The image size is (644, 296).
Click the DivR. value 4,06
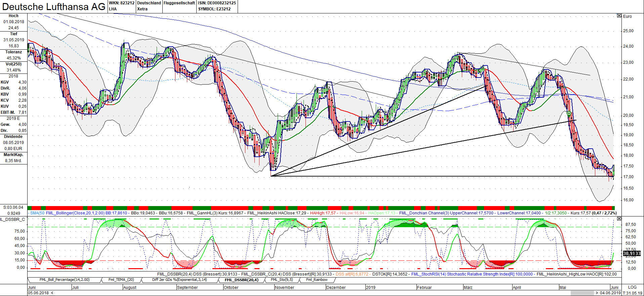[22, 88]
